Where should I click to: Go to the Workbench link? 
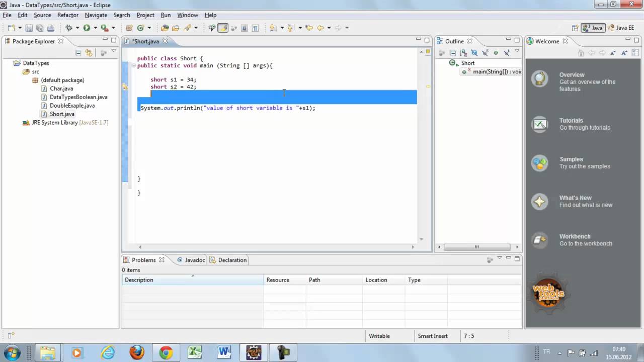pyautogui.click(x=575, y=236)
